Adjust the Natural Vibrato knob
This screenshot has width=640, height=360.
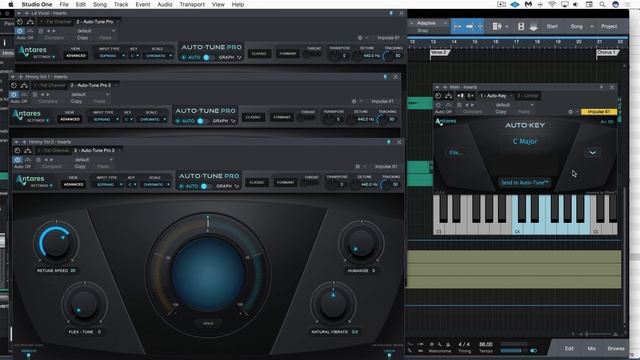333,304
